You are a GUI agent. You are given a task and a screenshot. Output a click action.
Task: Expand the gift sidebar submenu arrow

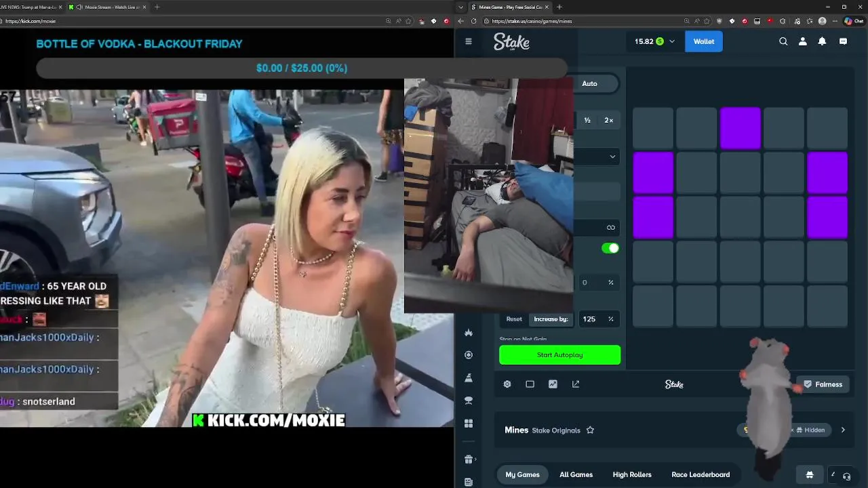(x=476, y=460)
